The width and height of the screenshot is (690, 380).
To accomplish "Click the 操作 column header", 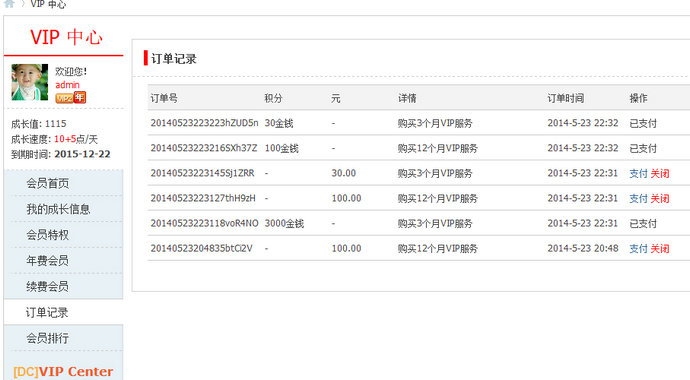I will coord(639,98).
